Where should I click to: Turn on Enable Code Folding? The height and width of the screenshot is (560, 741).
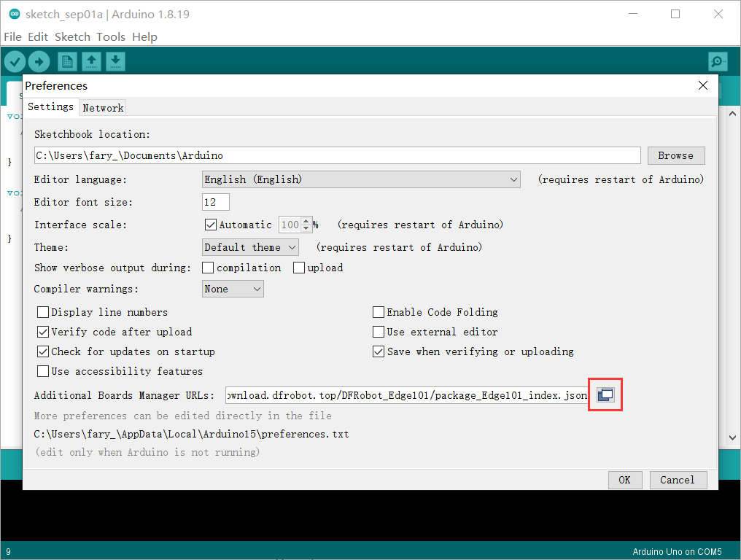(x=379, y=312)
